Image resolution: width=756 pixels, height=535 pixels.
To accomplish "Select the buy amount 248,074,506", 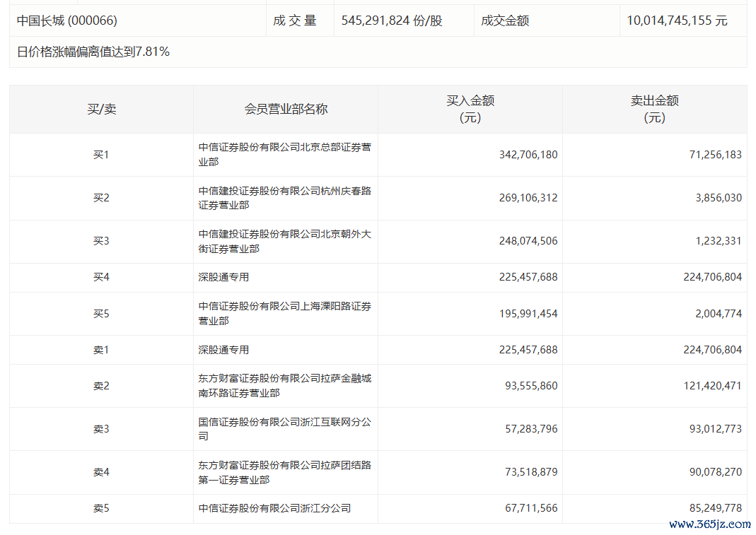I will [x=528, y=241].
